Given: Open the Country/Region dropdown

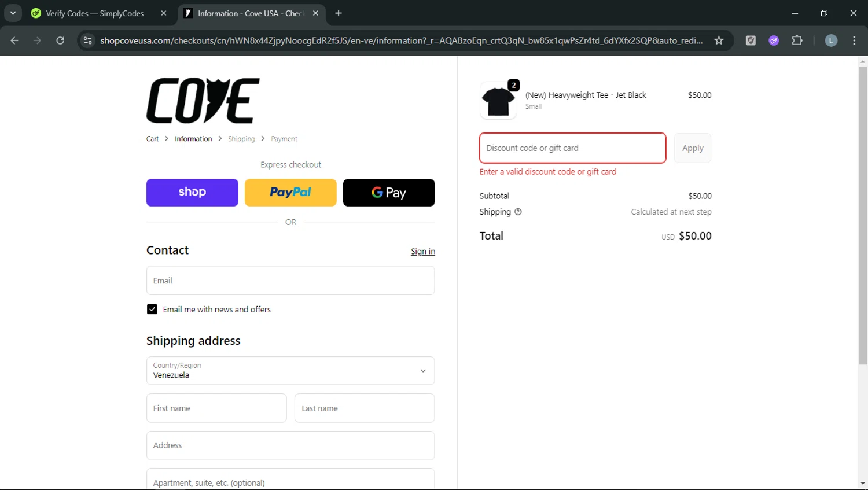Looking at the screenshot, I should click(290, 371).
